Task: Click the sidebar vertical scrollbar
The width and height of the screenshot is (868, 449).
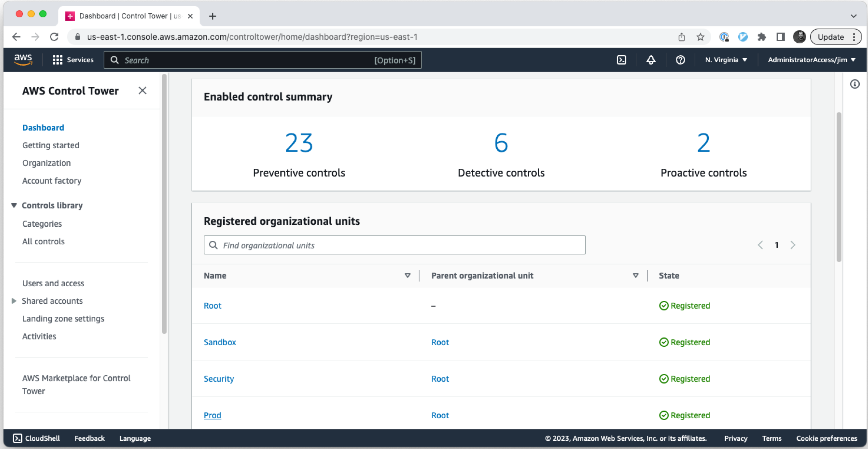Action: (164, 204)
